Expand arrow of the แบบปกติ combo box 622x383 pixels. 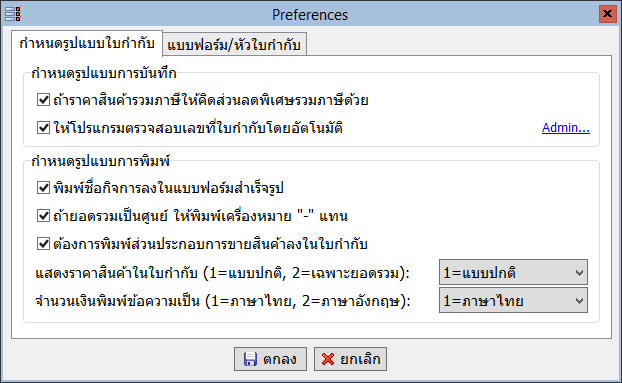(x=579, y=273)
